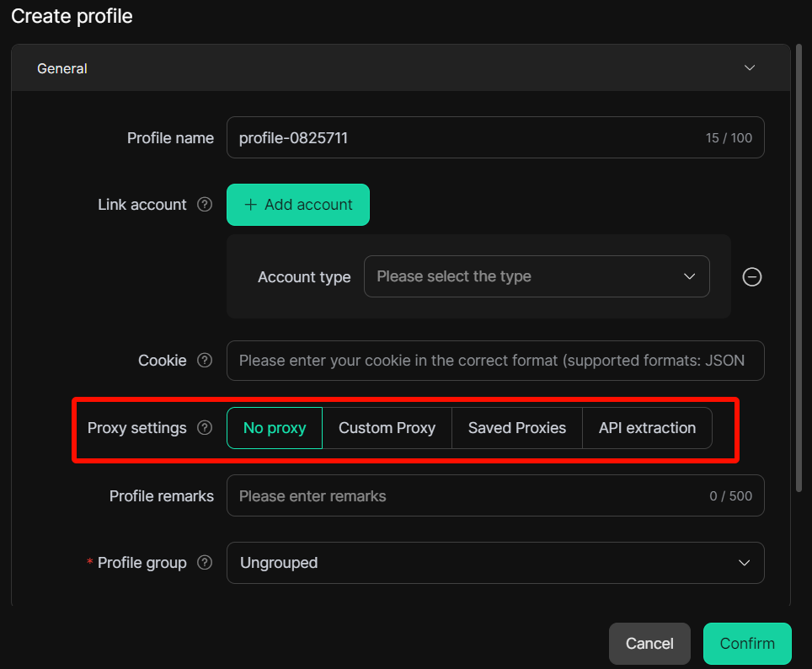
Task: Click the 15 / 100 character counter
Action: (729, 138)
